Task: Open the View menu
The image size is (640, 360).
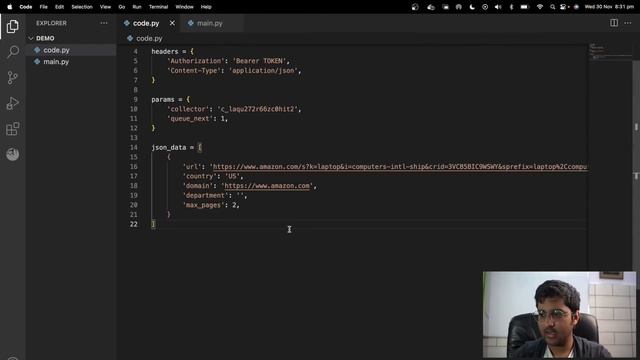Action: coord(105,7)
